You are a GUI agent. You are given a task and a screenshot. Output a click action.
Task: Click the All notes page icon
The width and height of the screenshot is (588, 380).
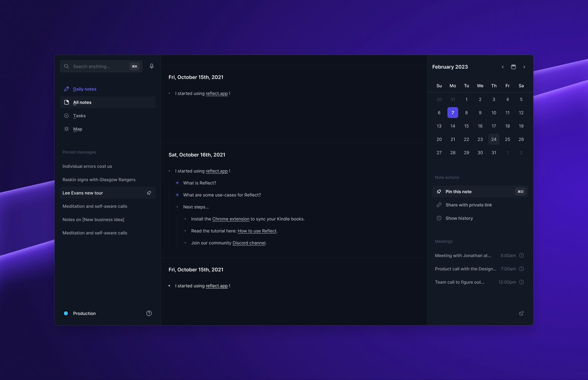[x=67, y=102]
